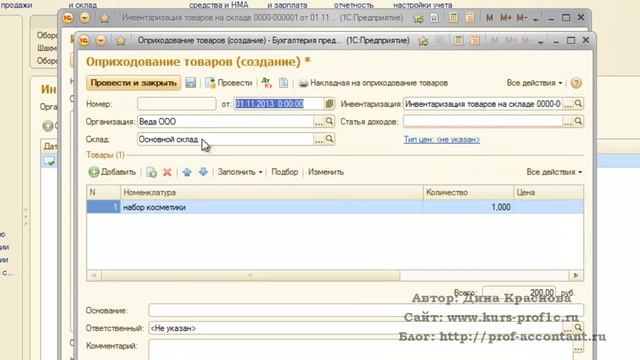Image resolution: width=640 pixels, height=360 pixels.
Task: Select the набор косметики row
Action: coord(335,207)
